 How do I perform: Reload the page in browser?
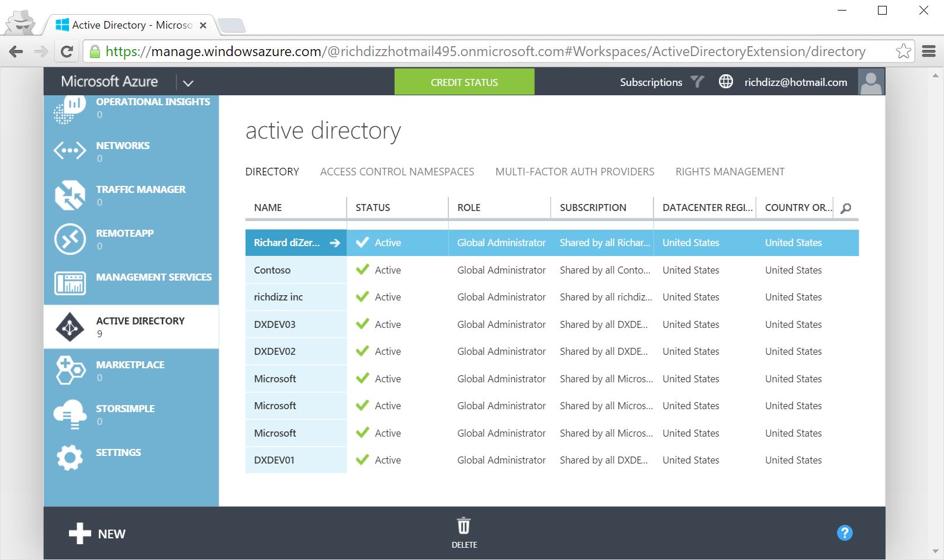pyautogui.click(x=67, y=51)
